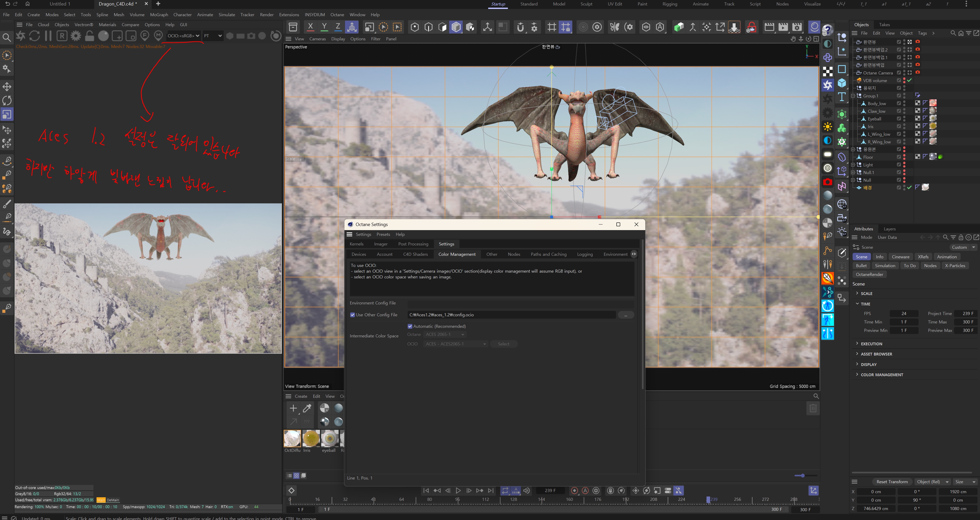The image size is (980, 520).
Task: Toggle Automatic (Recommended) checkbox
Action: click(x=410, y=326)
